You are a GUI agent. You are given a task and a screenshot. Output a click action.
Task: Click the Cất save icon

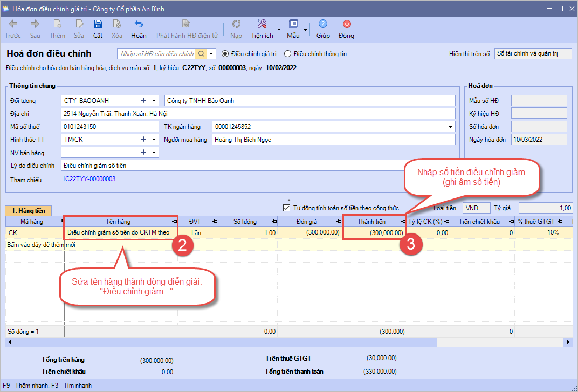(x=98, y=24)
